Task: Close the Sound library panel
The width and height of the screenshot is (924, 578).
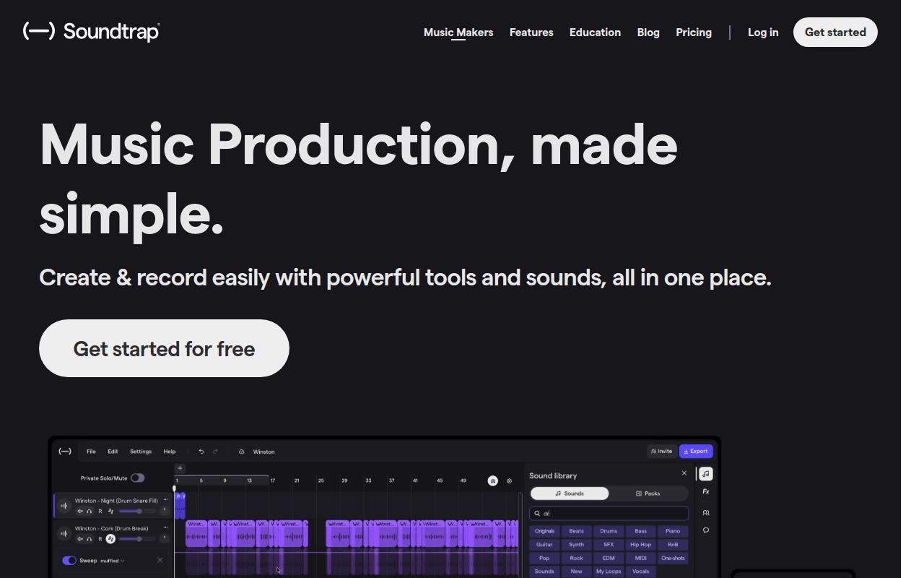Action: pyautogui.click(x=684, y=473)
